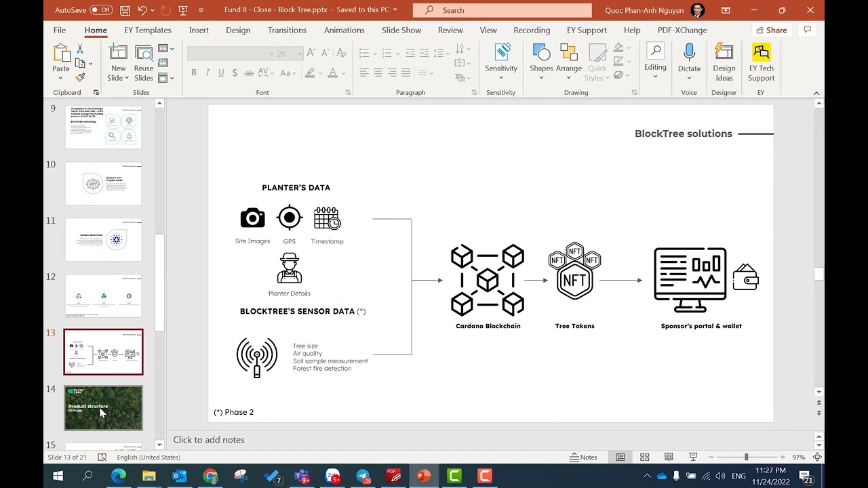868x488 pixels.
Task: Click the Normal view icon
Action: [620, 457]
